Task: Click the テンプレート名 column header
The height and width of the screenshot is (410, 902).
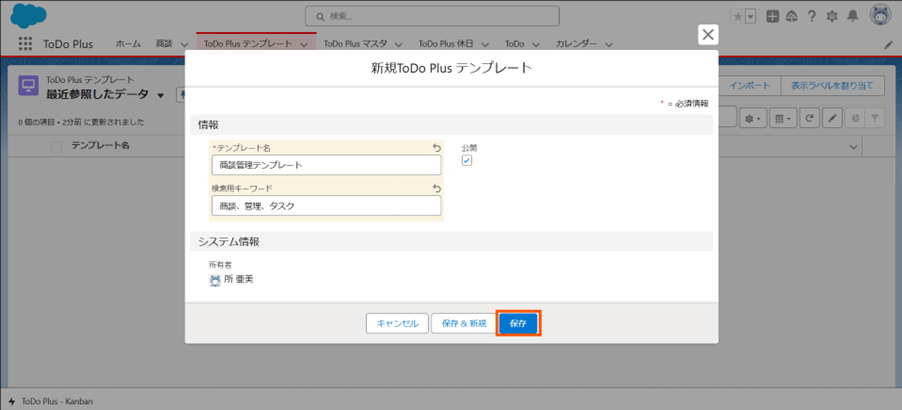Action: pyautogui.click(x=100, y=146)
